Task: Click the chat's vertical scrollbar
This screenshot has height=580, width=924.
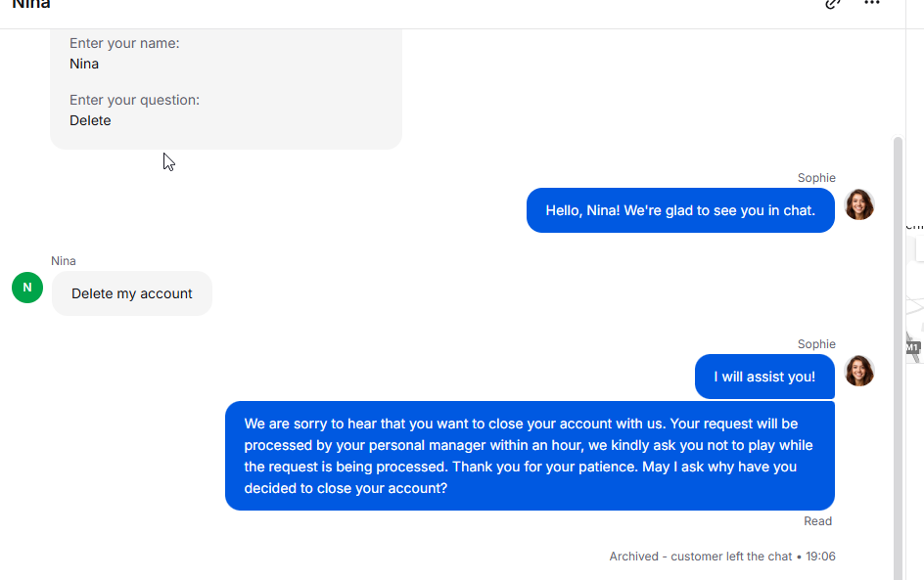Action: tap(899, 352)
